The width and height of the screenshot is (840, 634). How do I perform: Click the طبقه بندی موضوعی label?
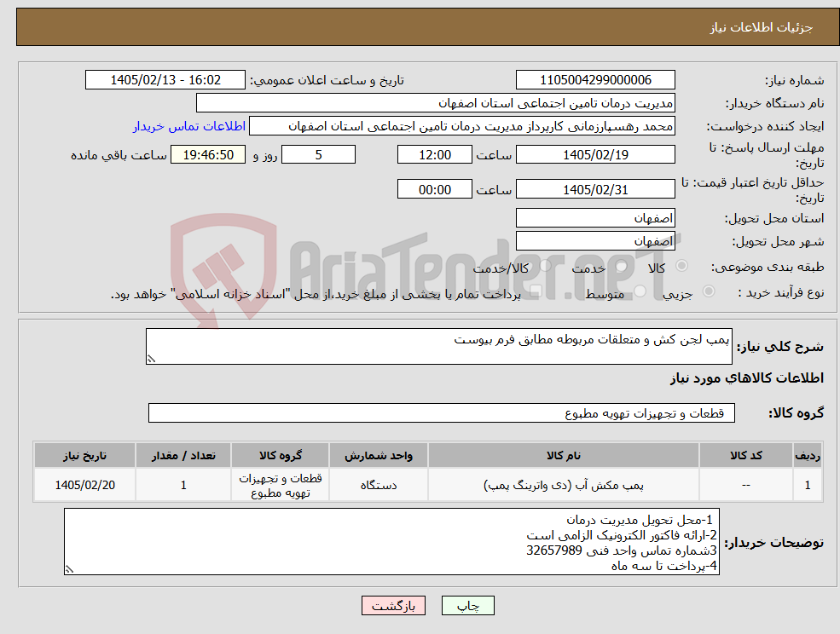click(x=768, y=266)
